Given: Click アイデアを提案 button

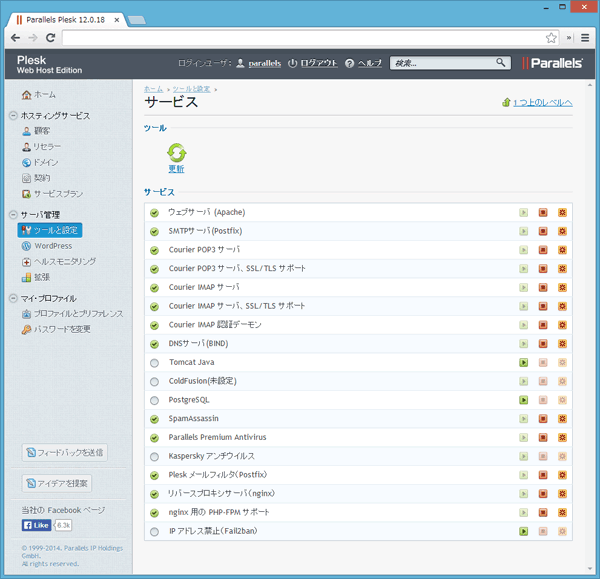Looking at the screenshot, I should tap(57, 483).
